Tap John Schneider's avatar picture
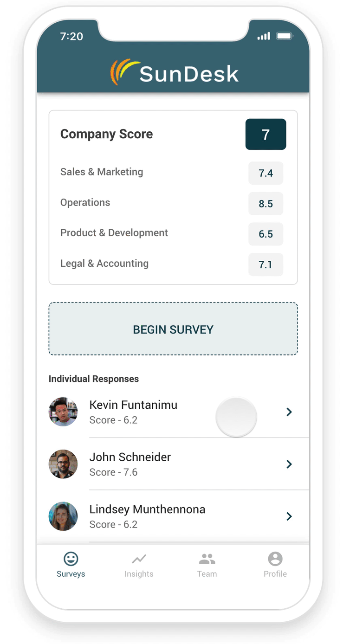Viewport: 350px width, 644px height. point(63,464)
